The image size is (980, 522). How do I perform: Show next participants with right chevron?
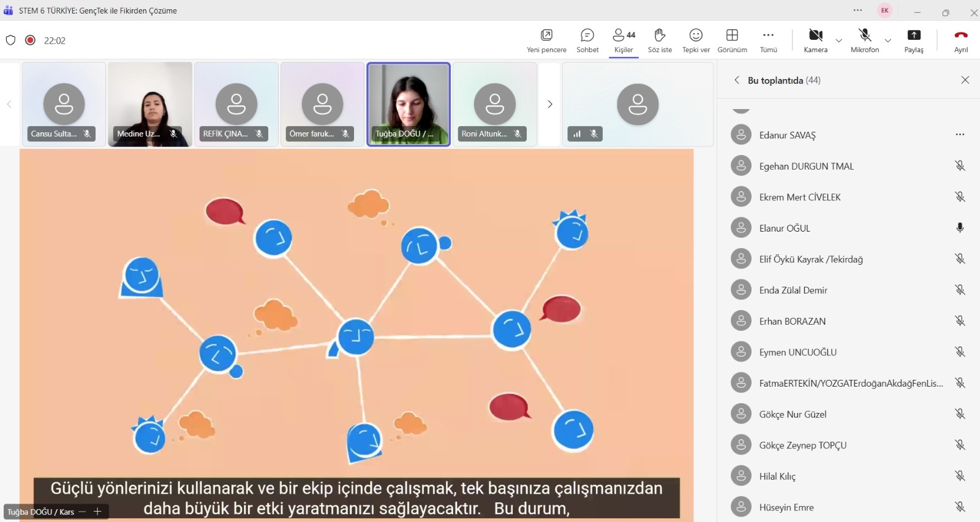coord(549,104)
